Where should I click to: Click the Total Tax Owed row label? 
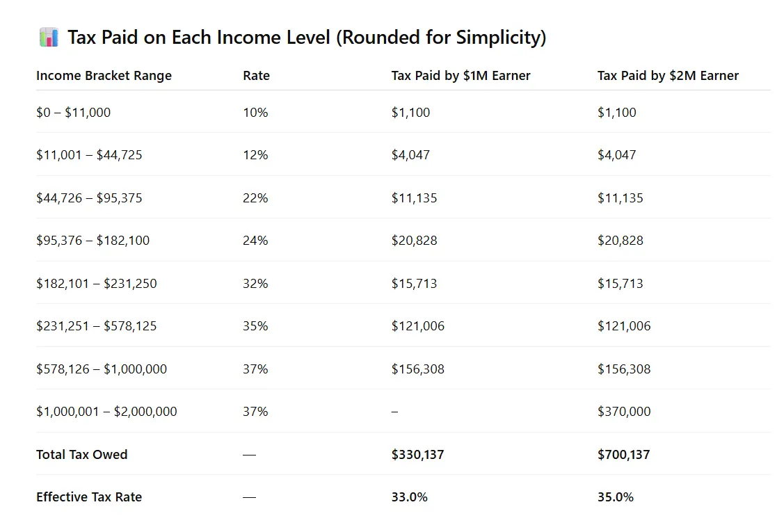click(x=82, y=455)
